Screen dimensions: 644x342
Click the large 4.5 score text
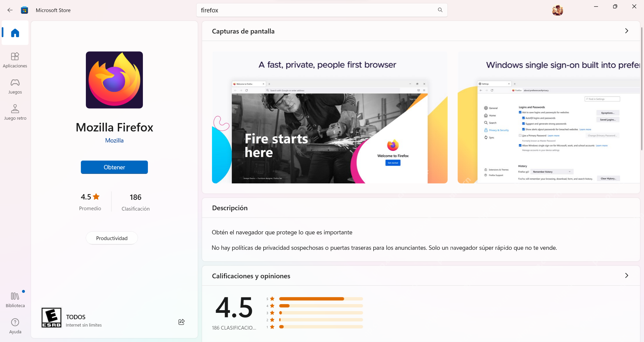pos(234,307)
